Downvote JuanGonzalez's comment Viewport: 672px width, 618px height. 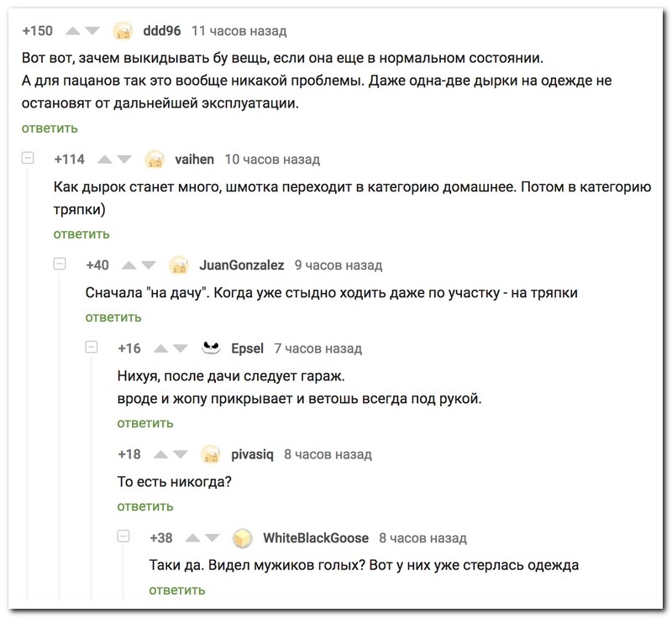point(148,265)
